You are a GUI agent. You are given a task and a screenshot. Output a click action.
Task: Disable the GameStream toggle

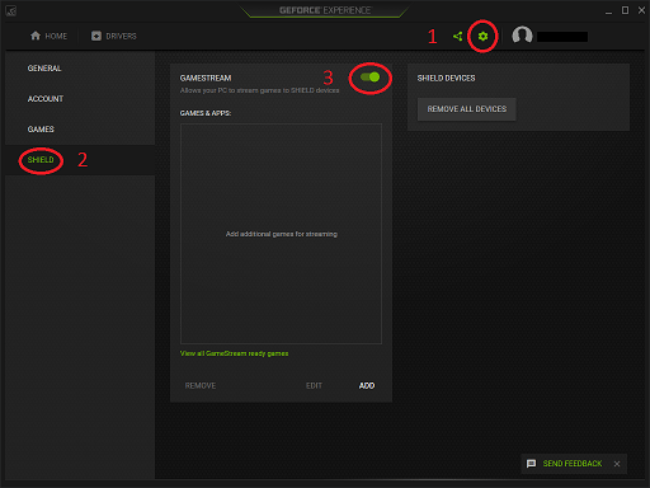370,78
